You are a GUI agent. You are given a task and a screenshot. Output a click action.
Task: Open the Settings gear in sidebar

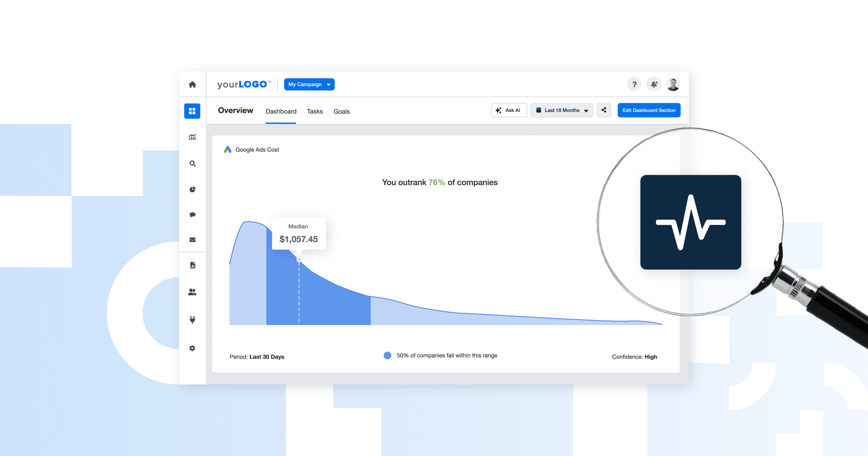pyautogui.click(x=192, y=348)
